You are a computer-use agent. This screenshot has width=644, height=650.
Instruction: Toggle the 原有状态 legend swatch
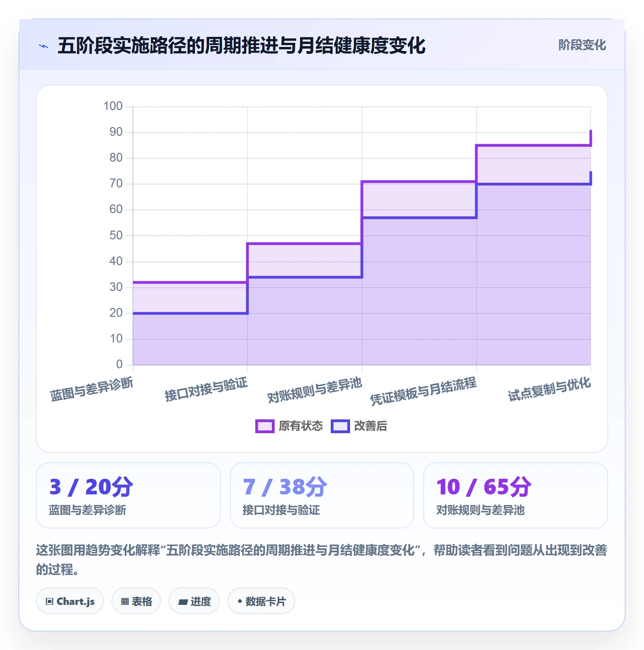tap(264, 426)
